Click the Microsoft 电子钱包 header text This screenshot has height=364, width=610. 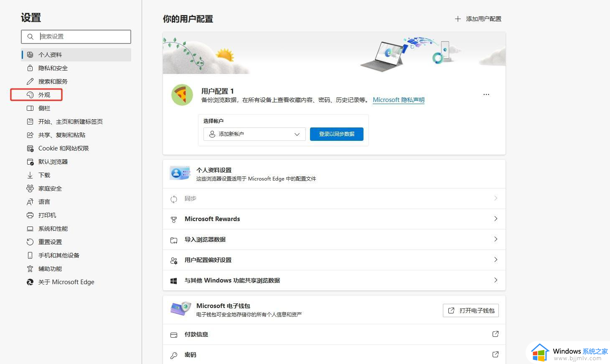pyautogui.click(x=223, y=306)
